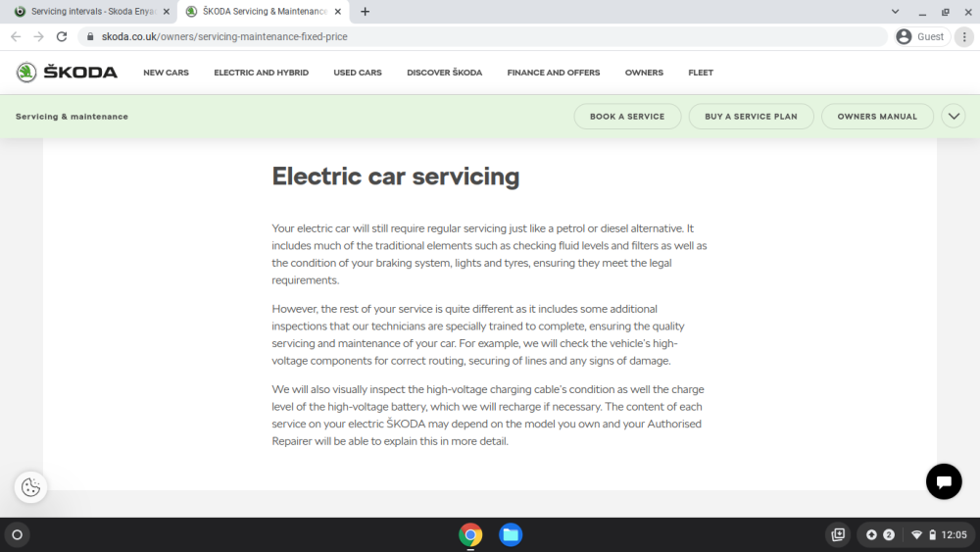Image resolution: width=980 pixels, height=552 pixels.
Task: Click the Wi-Fi status icon
Action: 916,535
